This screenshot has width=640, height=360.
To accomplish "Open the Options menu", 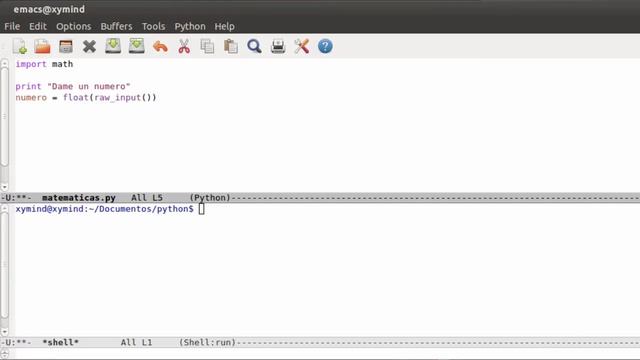I will (x=73, y=27).
